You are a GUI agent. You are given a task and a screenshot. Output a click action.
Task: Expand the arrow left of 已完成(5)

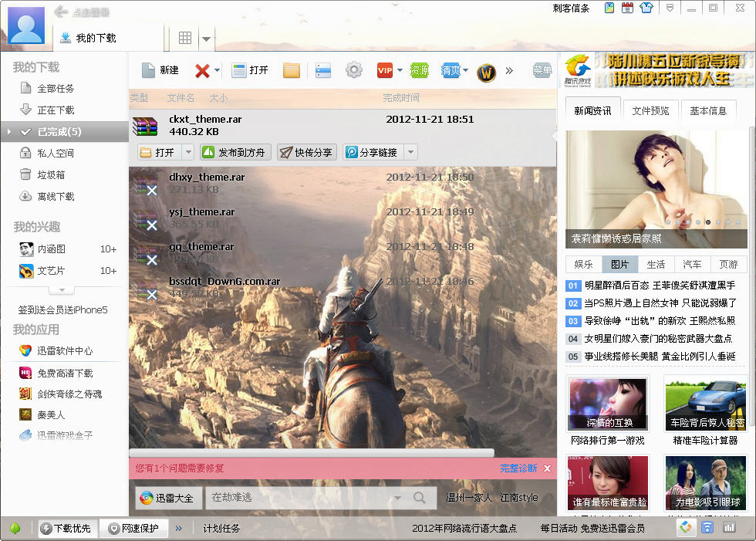click(8, 131)
